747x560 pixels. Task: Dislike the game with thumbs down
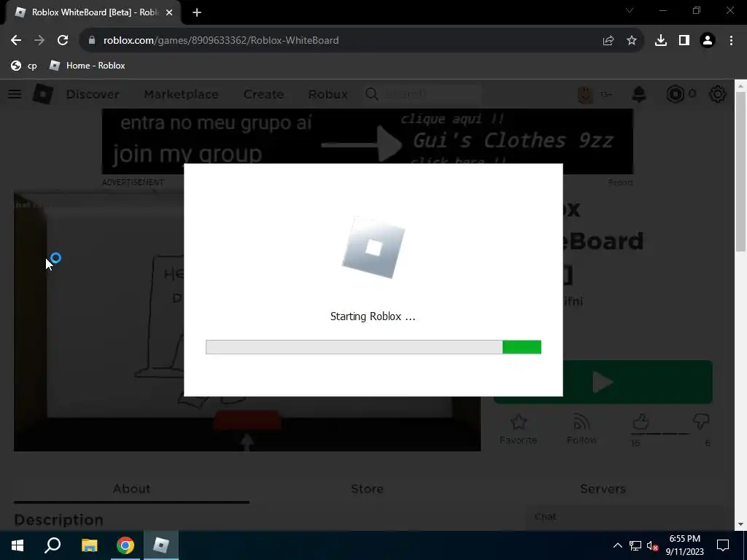701,422
